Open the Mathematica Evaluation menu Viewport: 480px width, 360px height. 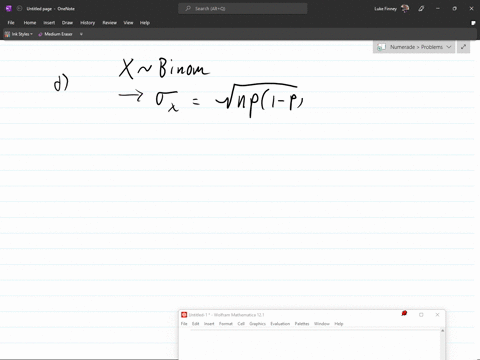(x=280, y=324)
